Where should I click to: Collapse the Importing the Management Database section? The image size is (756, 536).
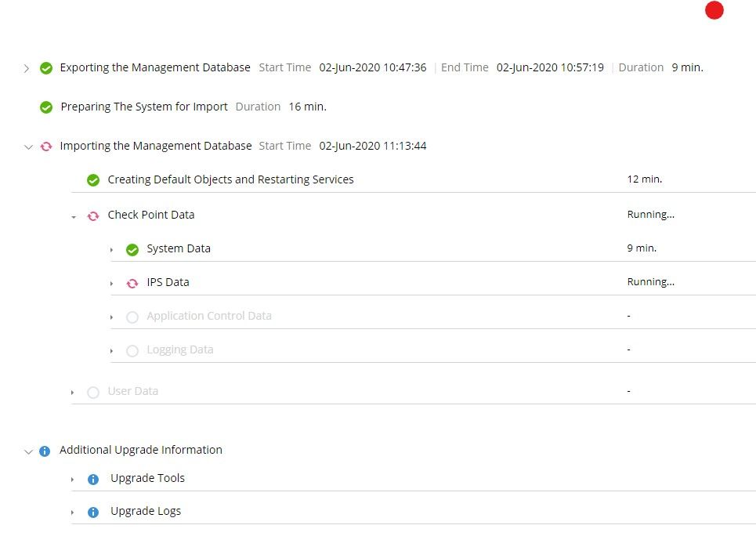click(28, 147)
